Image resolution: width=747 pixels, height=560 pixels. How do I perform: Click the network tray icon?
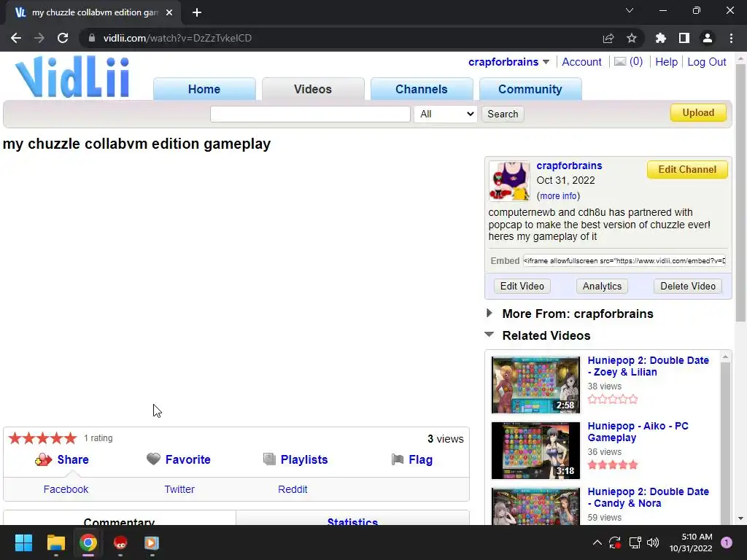click(635, 542)
